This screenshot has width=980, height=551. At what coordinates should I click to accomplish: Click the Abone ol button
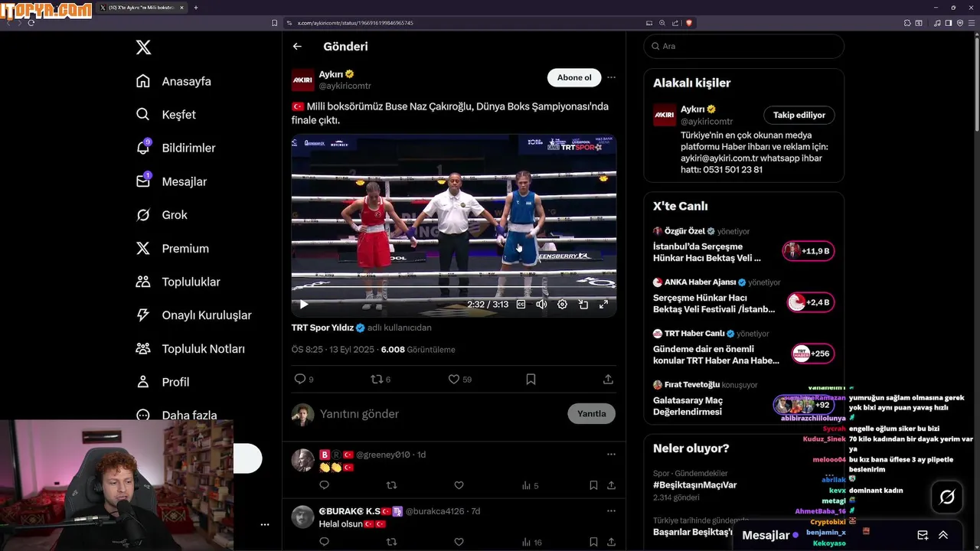pyautogui.click(x=574, y=77)
